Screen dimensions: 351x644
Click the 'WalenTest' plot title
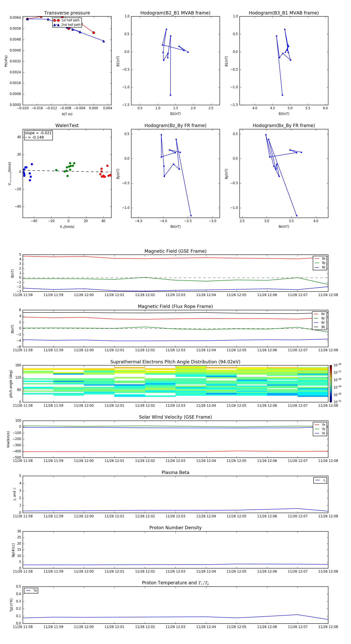coord(67,125)
